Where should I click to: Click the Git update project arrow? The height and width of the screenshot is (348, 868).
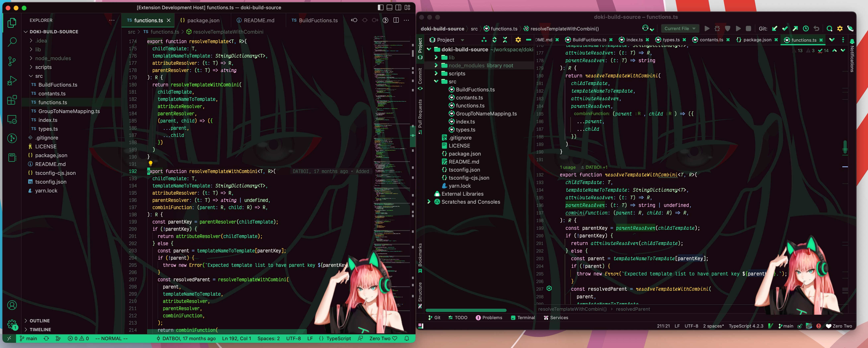point(775,29)
